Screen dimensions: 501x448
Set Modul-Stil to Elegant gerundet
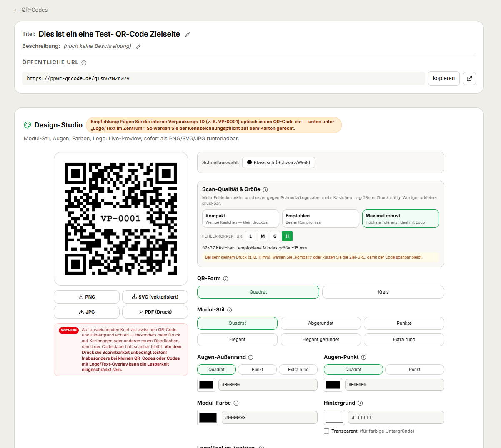click(x=321, y=339)
